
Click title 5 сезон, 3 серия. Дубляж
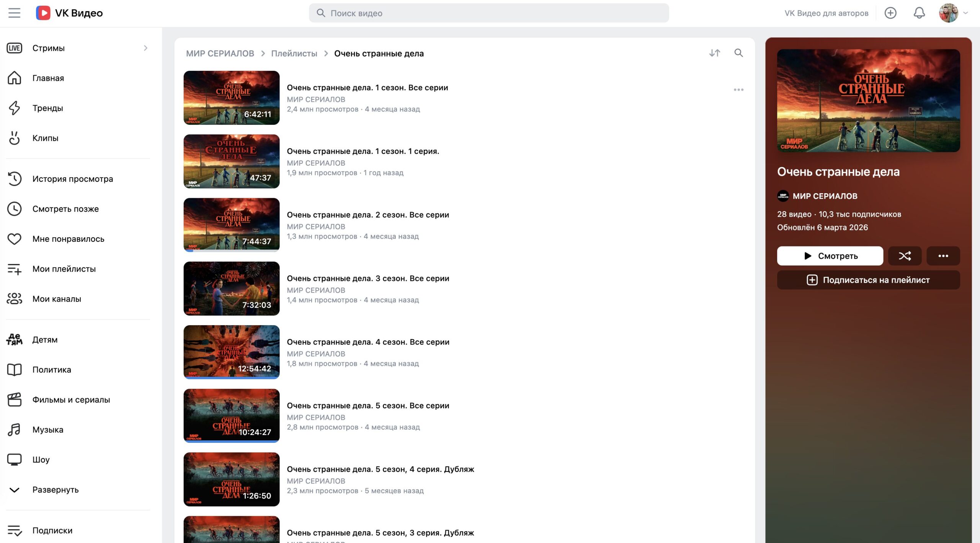click(x=381, y=533)
